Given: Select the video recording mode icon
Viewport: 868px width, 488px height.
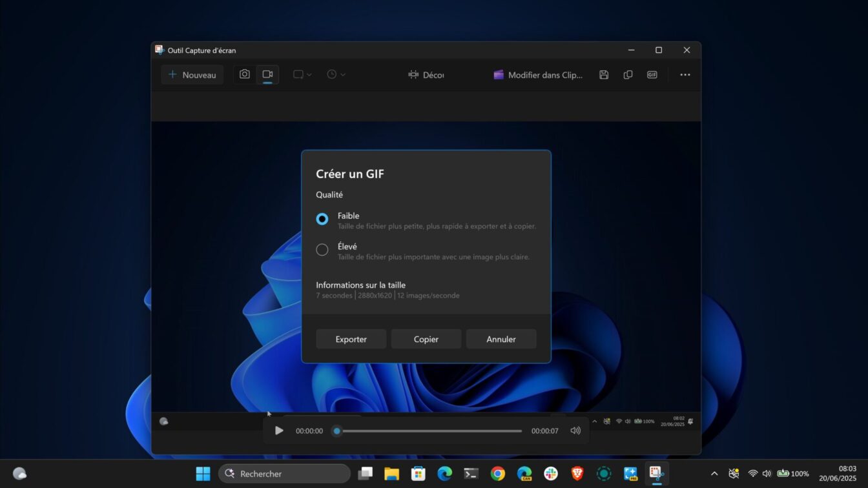Looking at the screenshot, I should [x=267, y=75].
